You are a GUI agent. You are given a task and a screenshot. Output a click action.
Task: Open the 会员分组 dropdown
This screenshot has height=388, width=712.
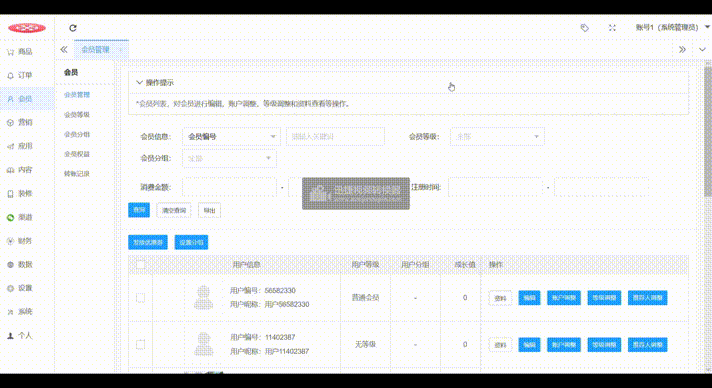tap(229, 158)
